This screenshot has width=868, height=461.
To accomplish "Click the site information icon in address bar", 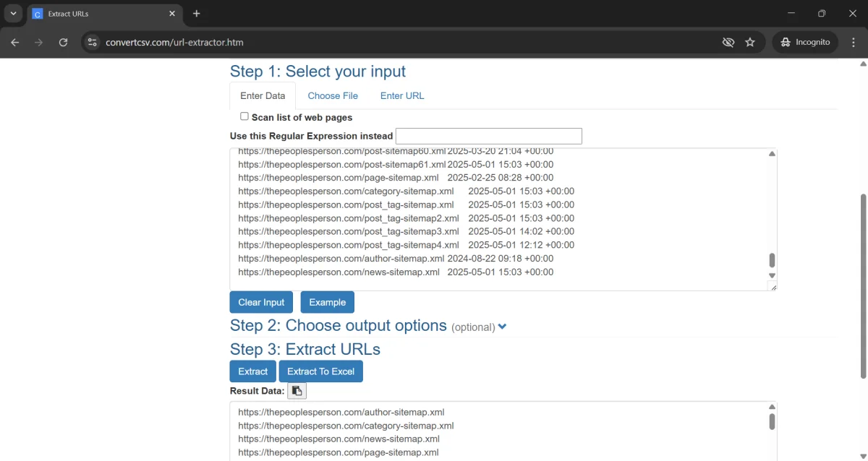I will tap(92, 43).
